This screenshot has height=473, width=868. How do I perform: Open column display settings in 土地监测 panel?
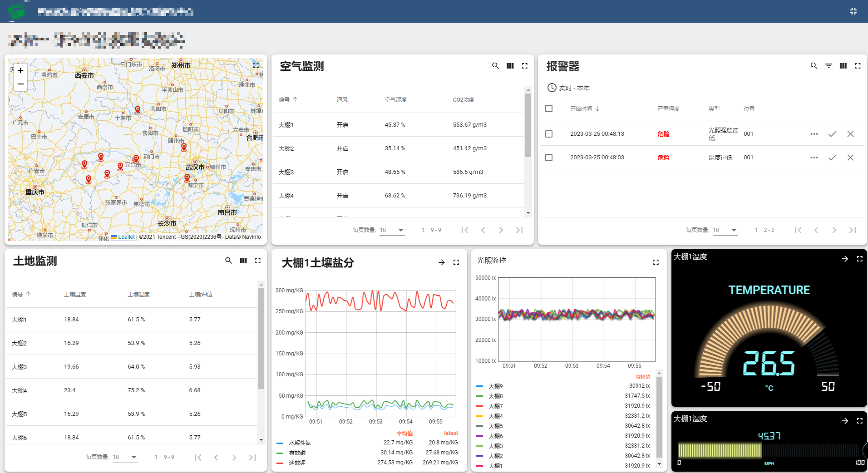[243, 261]
